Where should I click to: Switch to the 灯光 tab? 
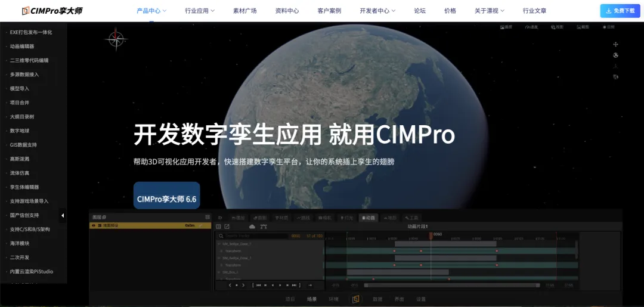pos(346,218)
